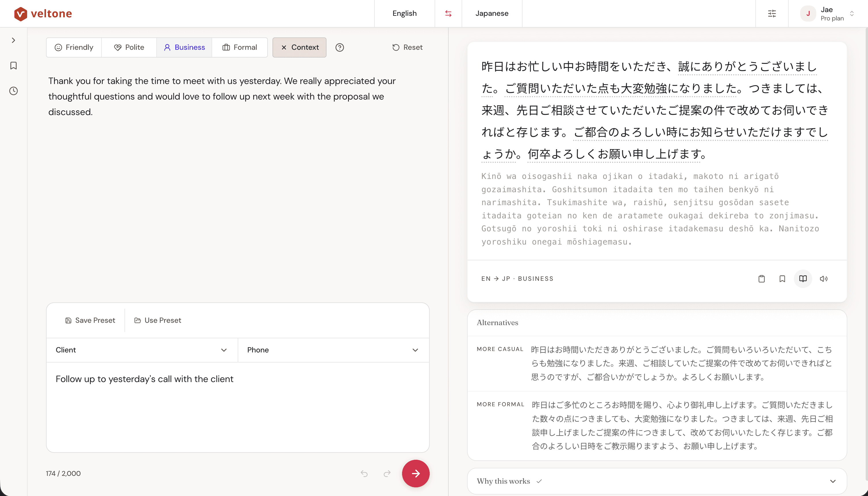Bookmark the translation result
Image resolution: width=868 pixels, height=496 pixels.
pos(782,279)
